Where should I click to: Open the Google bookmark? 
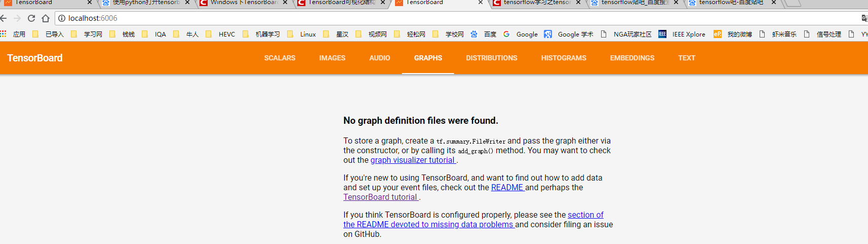tap(521, 34)
